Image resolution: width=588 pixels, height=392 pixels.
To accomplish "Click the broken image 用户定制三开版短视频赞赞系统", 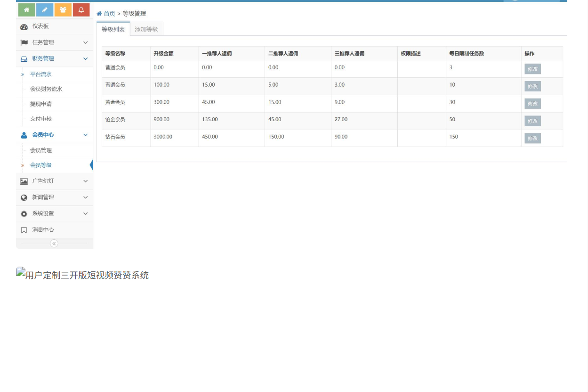I will pos(82,274).
